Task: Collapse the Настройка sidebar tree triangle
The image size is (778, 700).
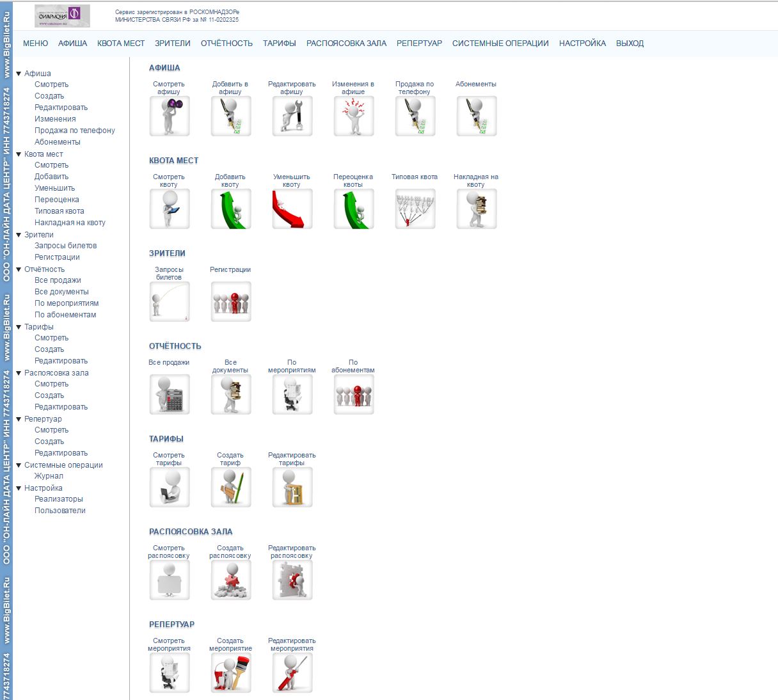Action: pyautogui.click(x=19, y=488)
